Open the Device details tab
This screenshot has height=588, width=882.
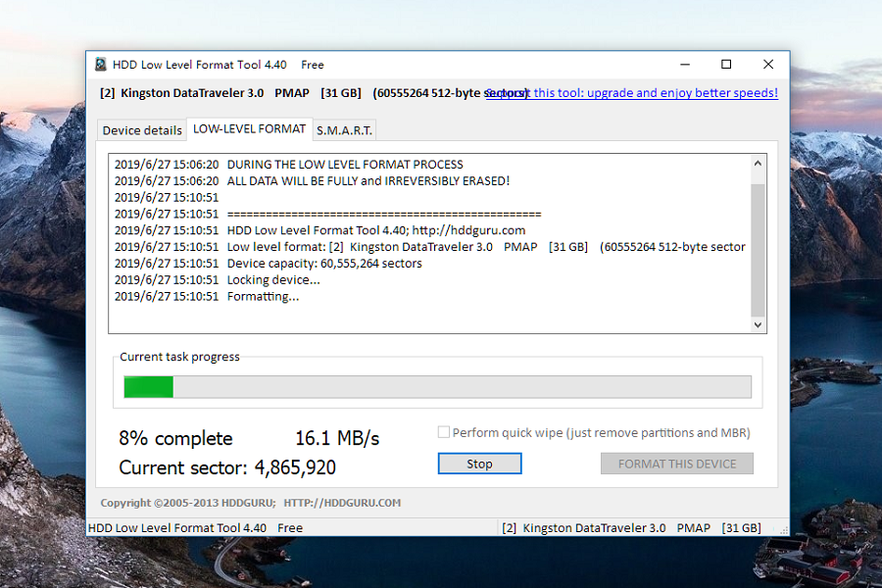pos(142,130)
